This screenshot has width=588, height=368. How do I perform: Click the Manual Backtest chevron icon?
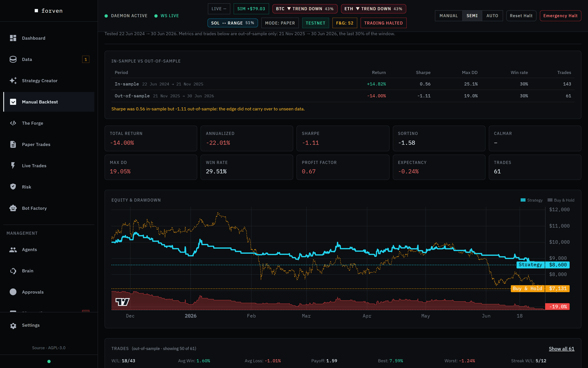[13, 102]
